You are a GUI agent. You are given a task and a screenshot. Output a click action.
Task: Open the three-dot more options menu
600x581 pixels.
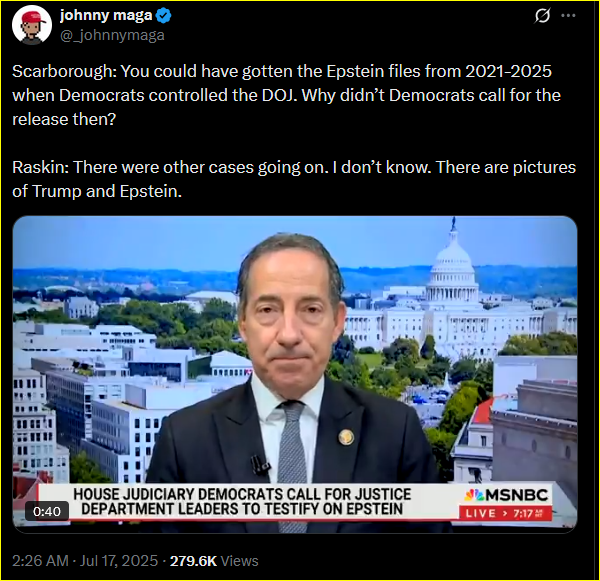(568, 16)
